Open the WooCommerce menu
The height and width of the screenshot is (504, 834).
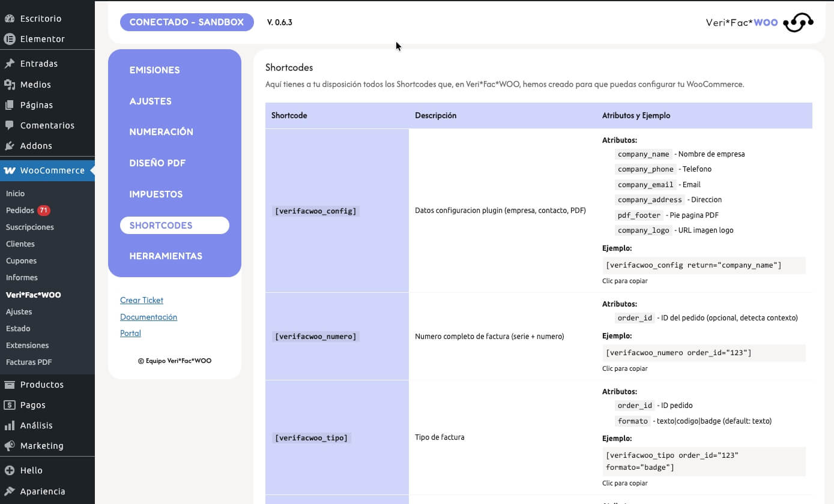[47, 170]
